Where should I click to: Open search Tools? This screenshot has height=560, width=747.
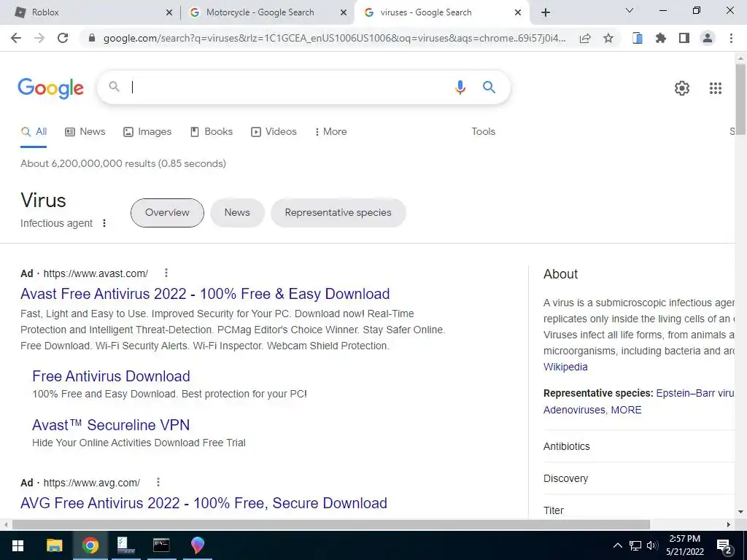pos(484,132)
